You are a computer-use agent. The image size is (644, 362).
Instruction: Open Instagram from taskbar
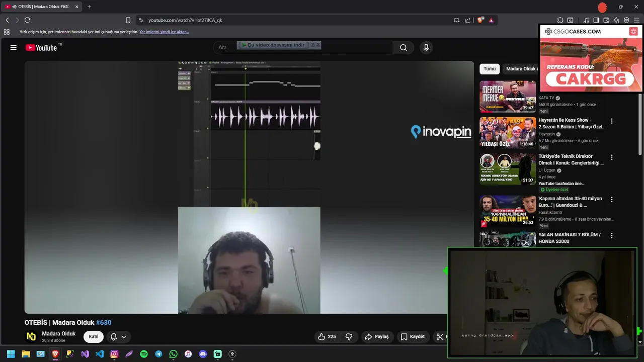[114, 354]
